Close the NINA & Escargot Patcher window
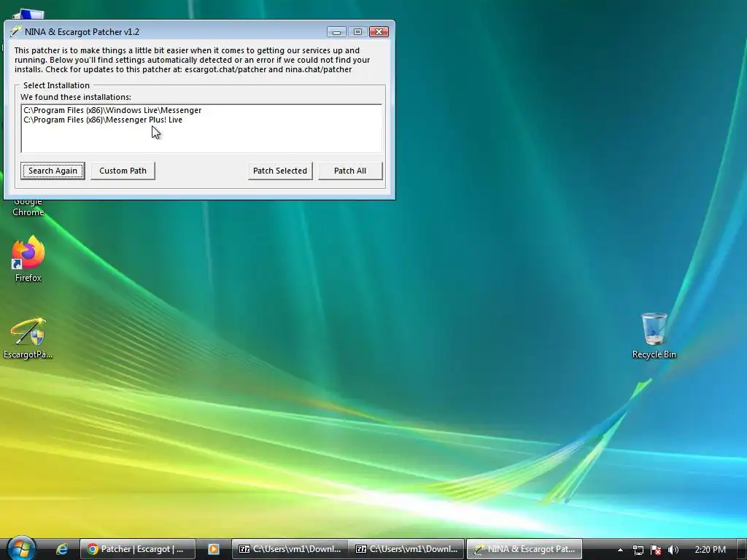 pos(379,32)
